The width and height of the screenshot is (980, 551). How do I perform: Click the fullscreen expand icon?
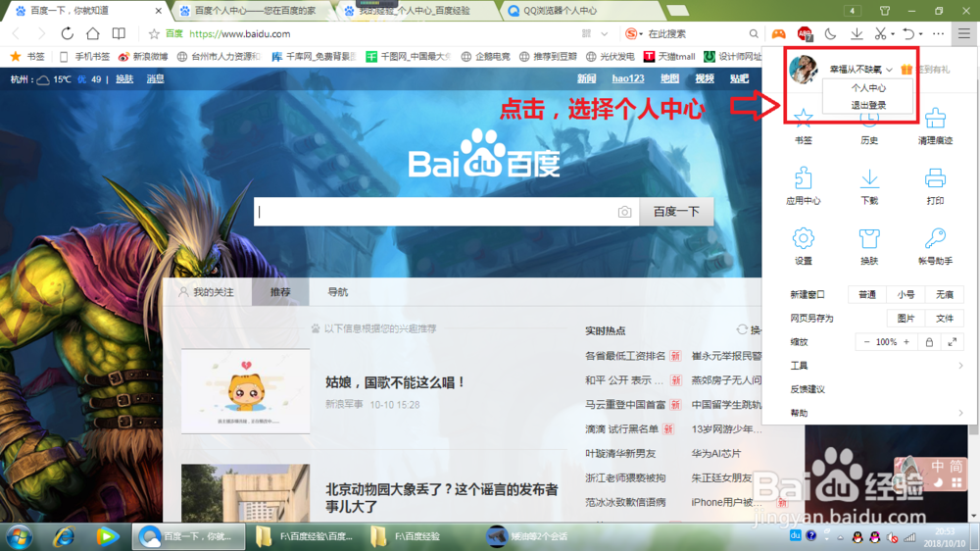click(952, 342)
